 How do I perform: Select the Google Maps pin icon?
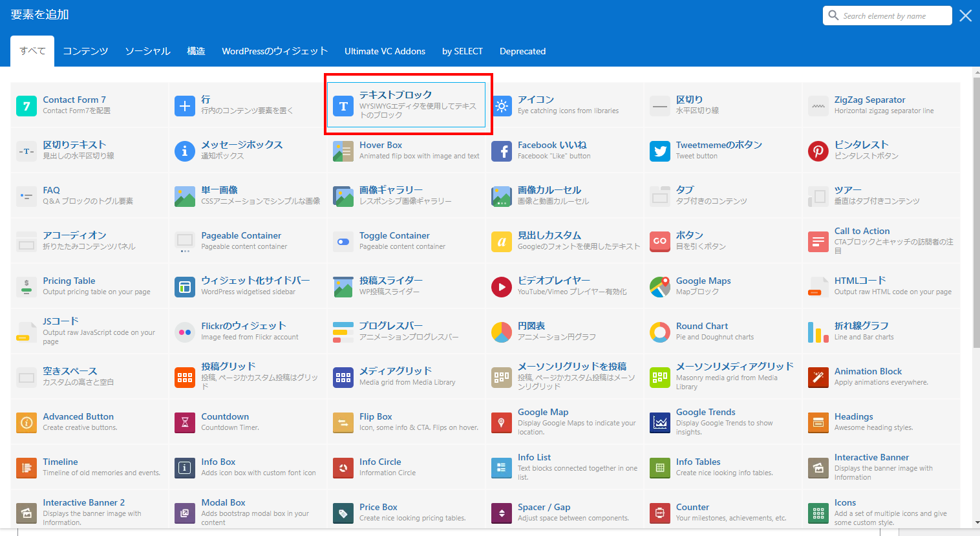tap(659, 286)
